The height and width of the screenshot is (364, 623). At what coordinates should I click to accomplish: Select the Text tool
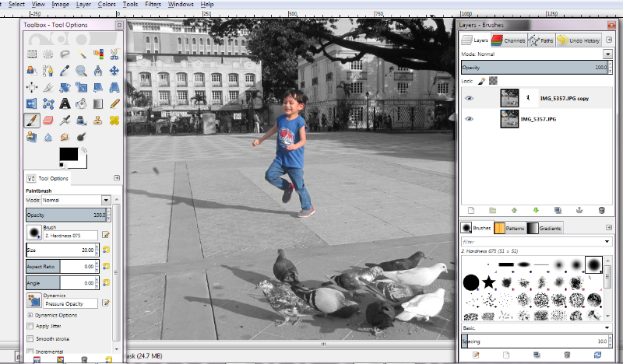tap(65, 104)
